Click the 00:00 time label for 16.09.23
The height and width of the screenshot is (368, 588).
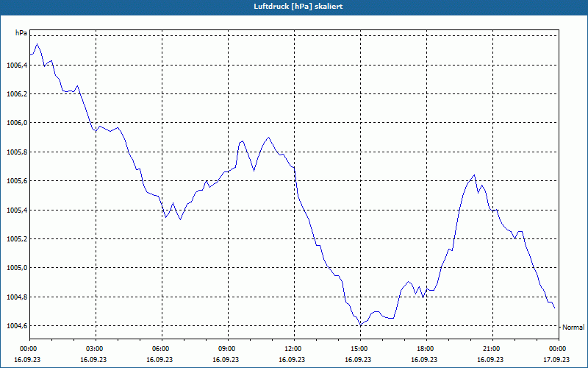[27, 349]
